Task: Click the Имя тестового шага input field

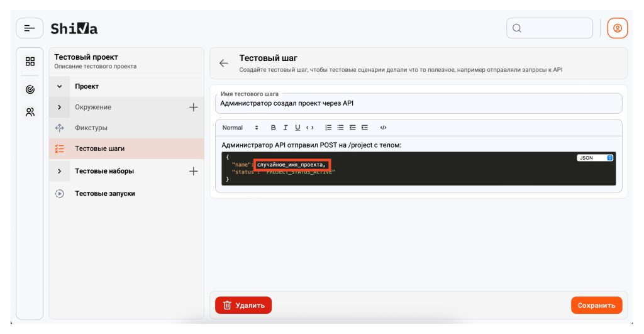Action: click(418, 104)
